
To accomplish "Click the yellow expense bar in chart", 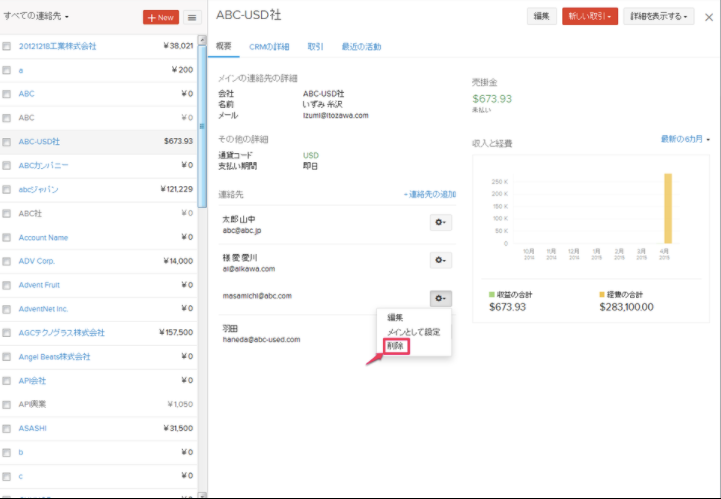I will click(667, 208).
